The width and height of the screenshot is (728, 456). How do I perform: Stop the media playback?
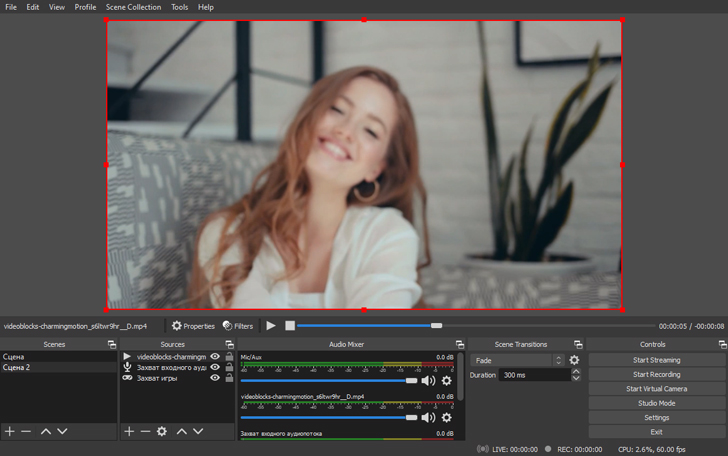click(290, 326)
